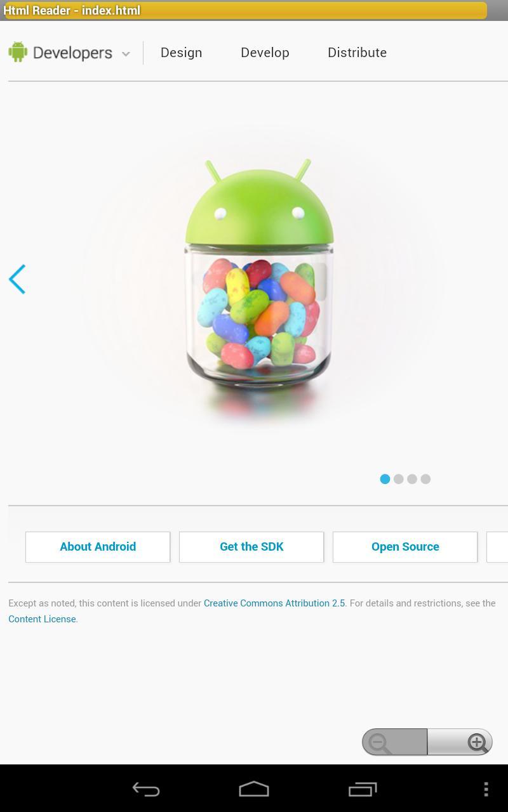Click the About Android button
This screenshot has width=508, height=812.
[98, 547]
